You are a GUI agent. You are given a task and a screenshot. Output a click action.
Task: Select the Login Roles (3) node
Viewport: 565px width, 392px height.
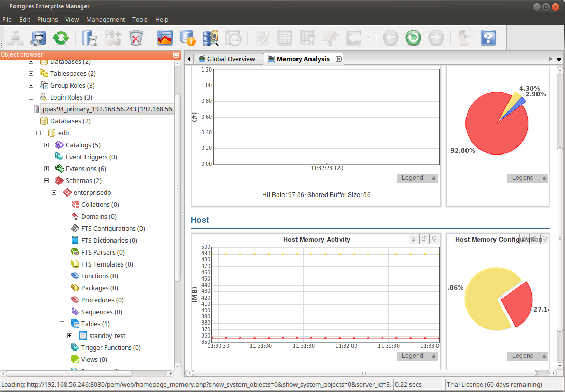click(71, 97)
